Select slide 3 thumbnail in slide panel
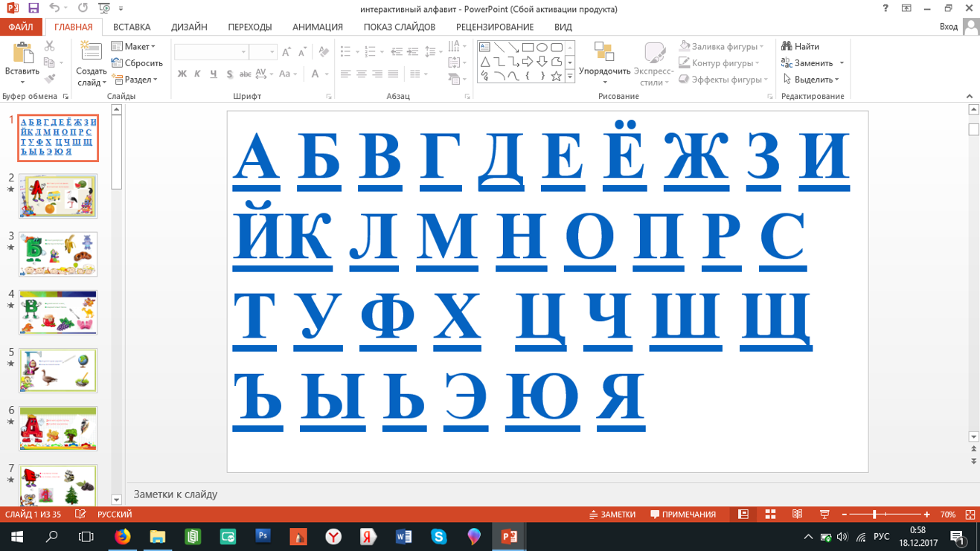 (58, 254)
